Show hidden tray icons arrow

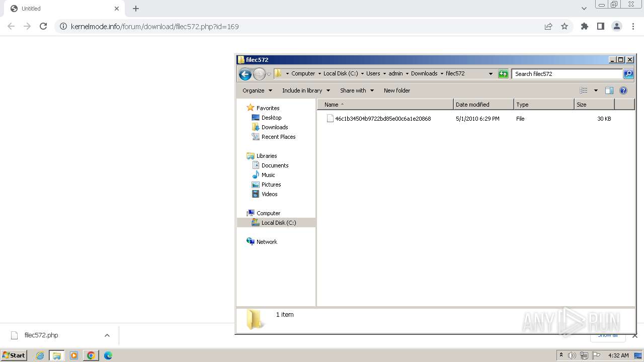(x=561, y=355)
